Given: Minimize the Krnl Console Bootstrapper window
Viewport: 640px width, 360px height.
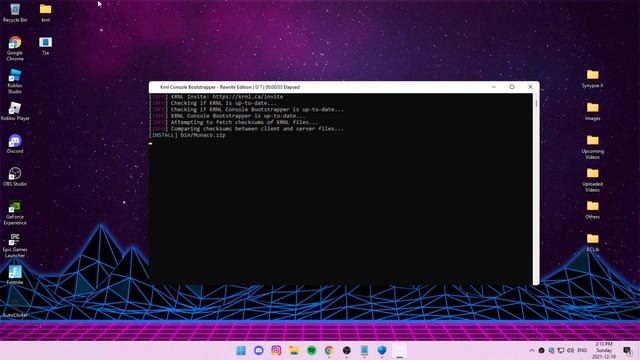Looking at the screenshot, I should [x=494, y=87].
